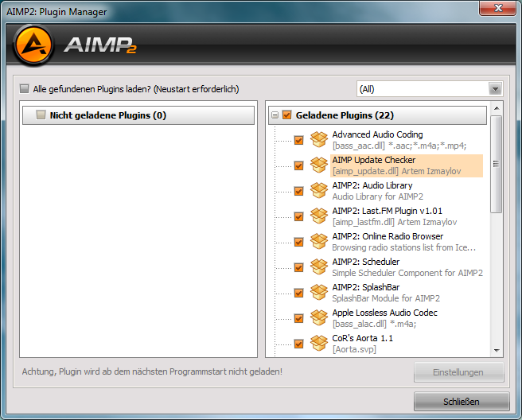Click the orange AIMP logo in the header
Image resolution: width=522 pixels, height=420 pixels.
(33, 45)
